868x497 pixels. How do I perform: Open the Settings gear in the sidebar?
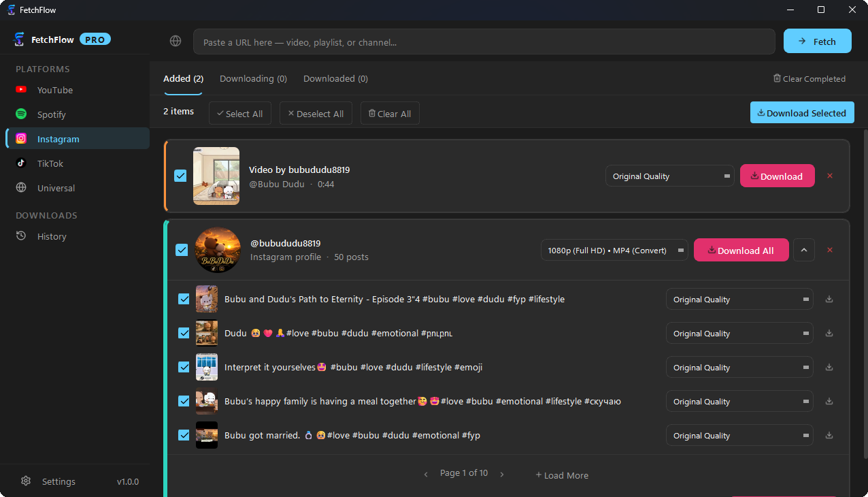pos(26,481)
